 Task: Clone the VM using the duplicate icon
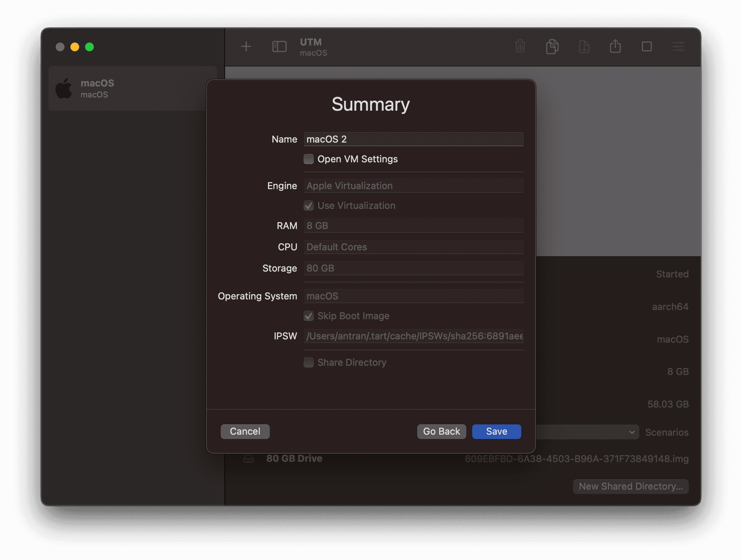(x=552, y=47)
